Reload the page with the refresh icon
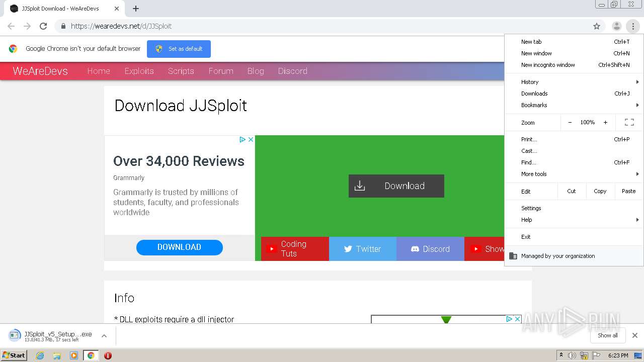This screenshot has width=644, height=362. [x=43, y=26]
